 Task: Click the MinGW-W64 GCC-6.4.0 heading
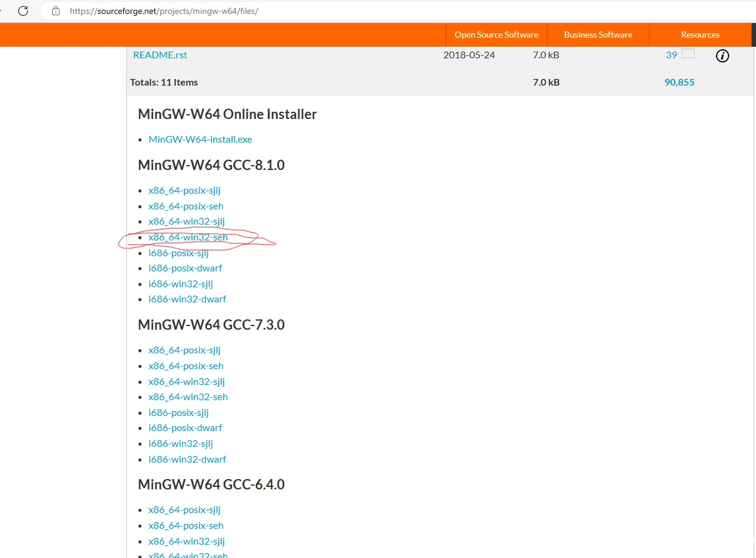[211, 485]
